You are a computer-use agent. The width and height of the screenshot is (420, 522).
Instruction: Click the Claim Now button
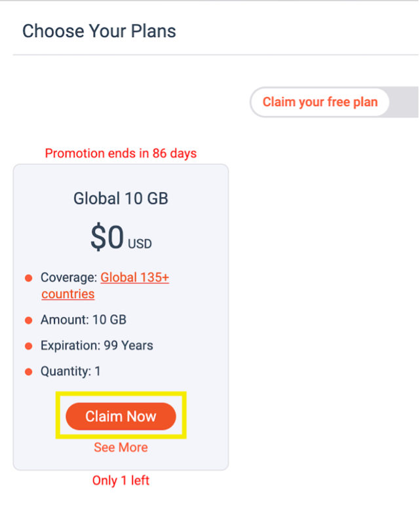click(121, 416)
